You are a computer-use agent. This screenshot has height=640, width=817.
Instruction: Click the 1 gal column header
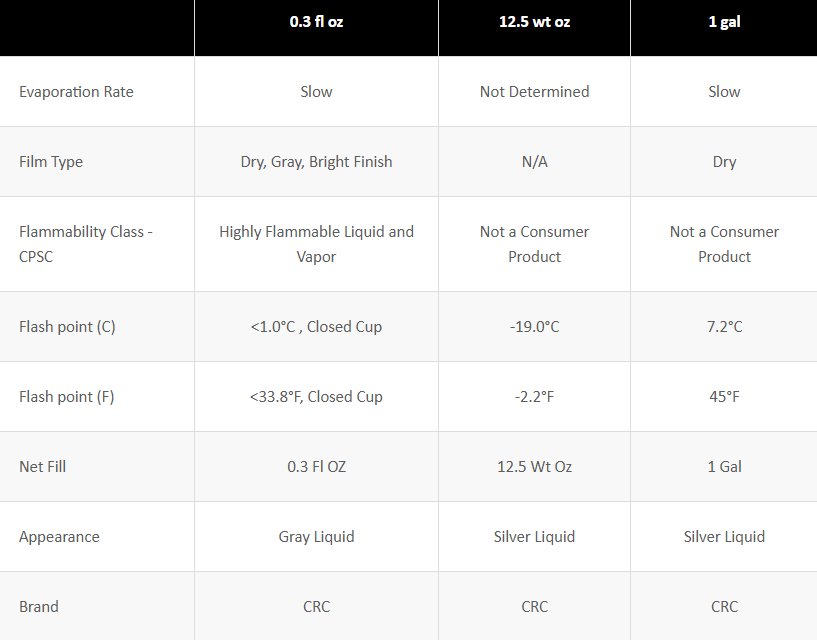pyautogui.click(x=724, y=21)
